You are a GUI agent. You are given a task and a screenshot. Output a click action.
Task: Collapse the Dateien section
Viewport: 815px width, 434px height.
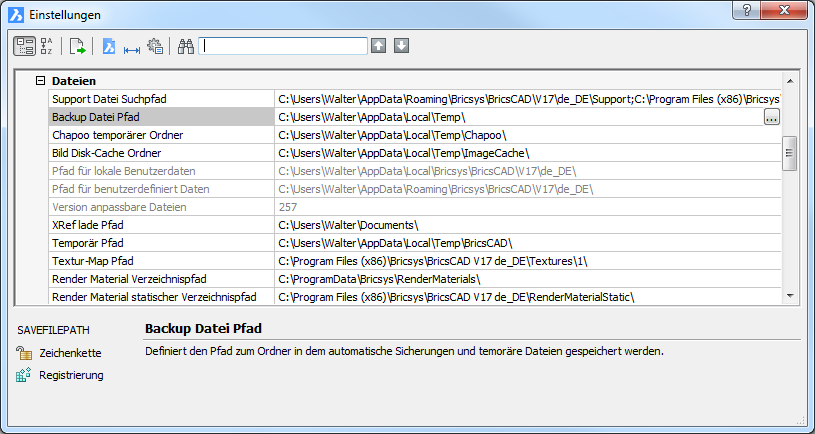coord(40,81)
